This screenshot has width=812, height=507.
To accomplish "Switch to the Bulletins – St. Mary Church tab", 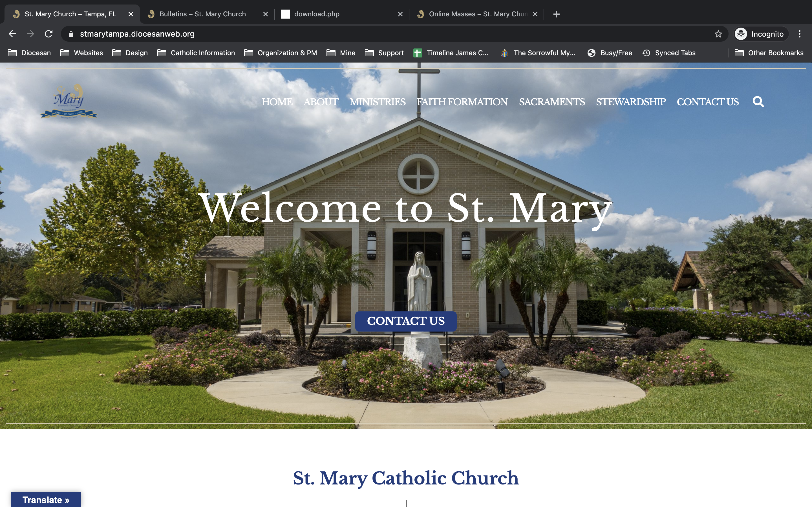I will coord(202,14).
